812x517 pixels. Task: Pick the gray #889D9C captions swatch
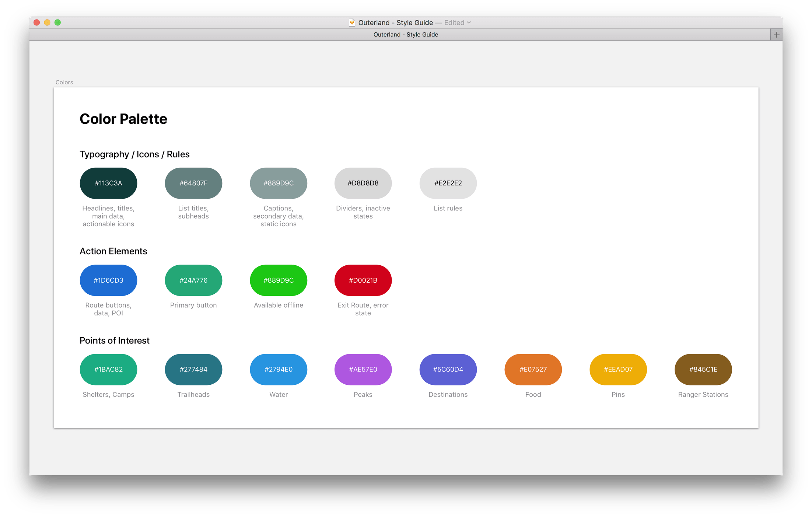[x=279, y=183]
